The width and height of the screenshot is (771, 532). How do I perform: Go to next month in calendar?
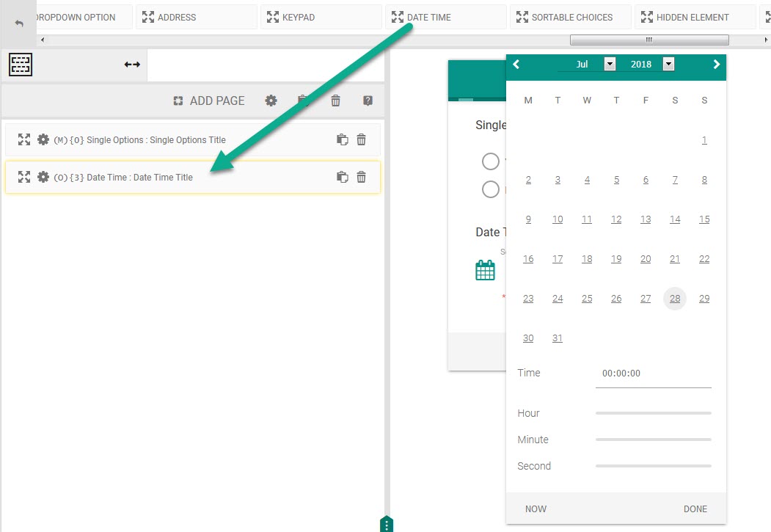tap(717, 64)
